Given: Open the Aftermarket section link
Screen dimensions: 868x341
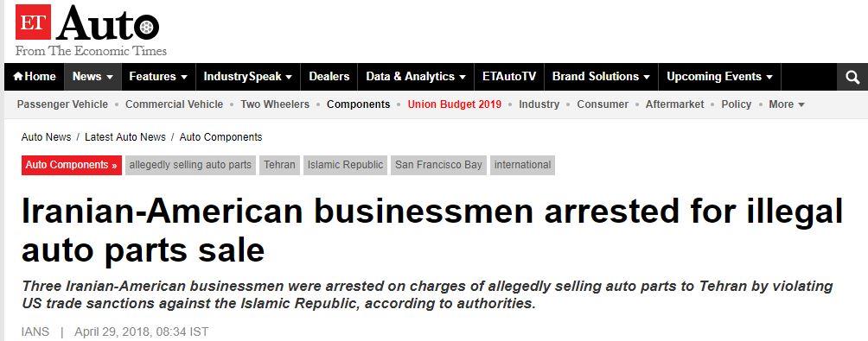Looking at the screenshot, I should click(675, 104).
